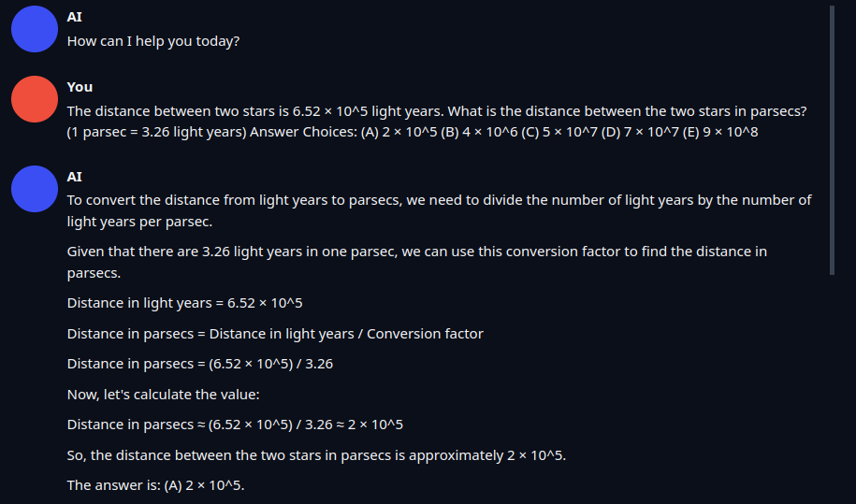
Task: Click the line ending with "Conversion factor"
Action: pos(275,334)
